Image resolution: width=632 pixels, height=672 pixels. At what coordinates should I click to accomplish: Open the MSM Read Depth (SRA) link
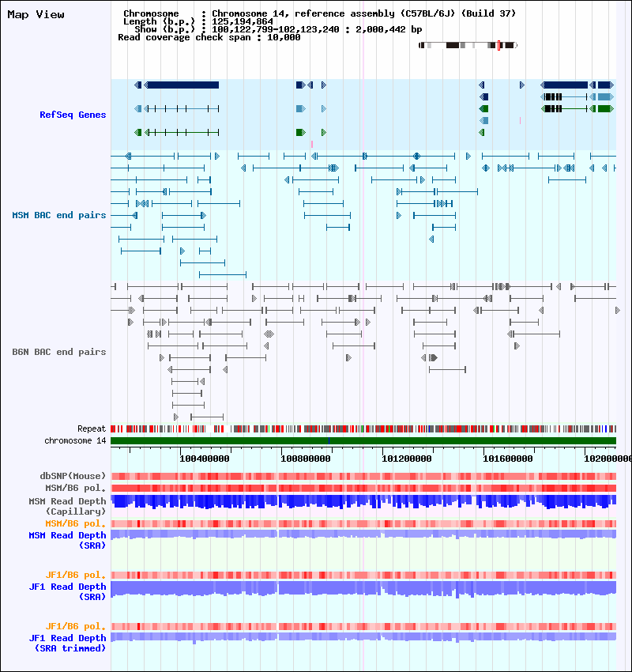click(67, 541)
